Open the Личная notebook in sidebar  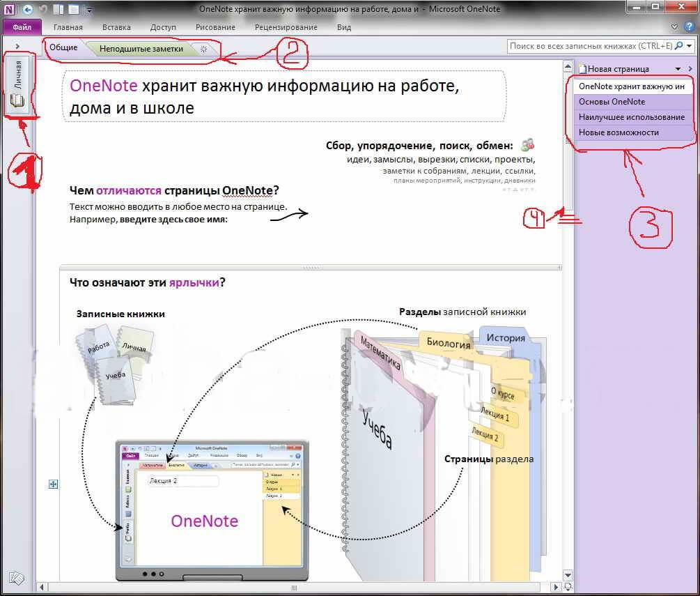pos(18,84)
